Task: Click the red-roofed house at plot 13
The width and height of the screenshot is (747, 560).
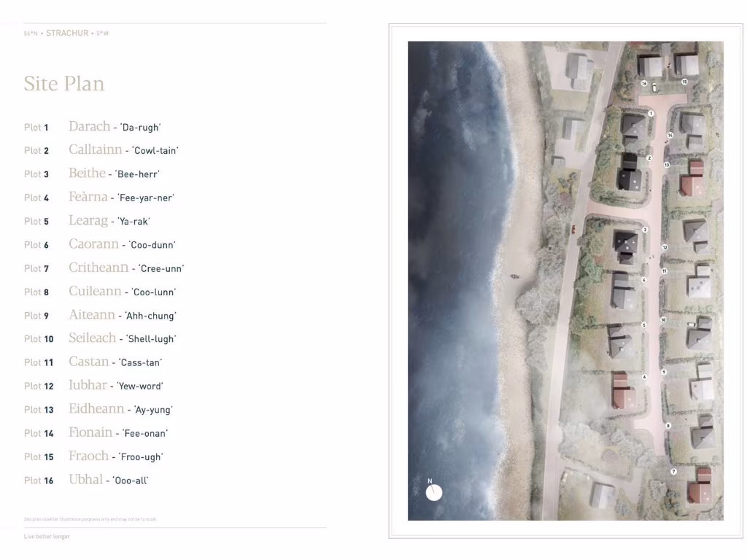Action: click(x=692, y=179)
